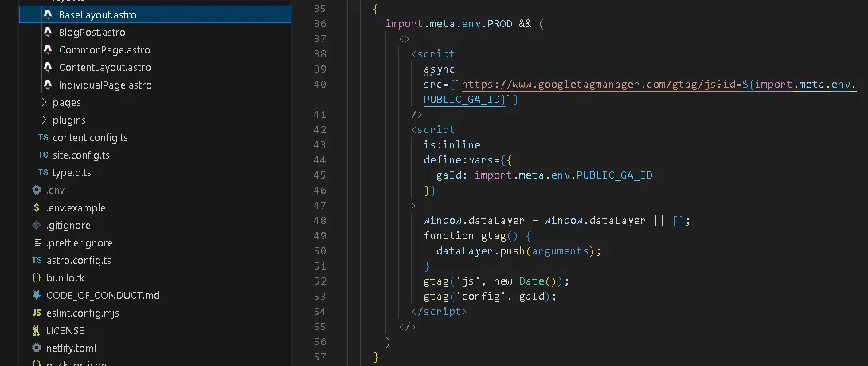Click the Astro icon next to BlogPost.astro
Image resolution: width=868 pixels, height=366 pixels.
47,33
